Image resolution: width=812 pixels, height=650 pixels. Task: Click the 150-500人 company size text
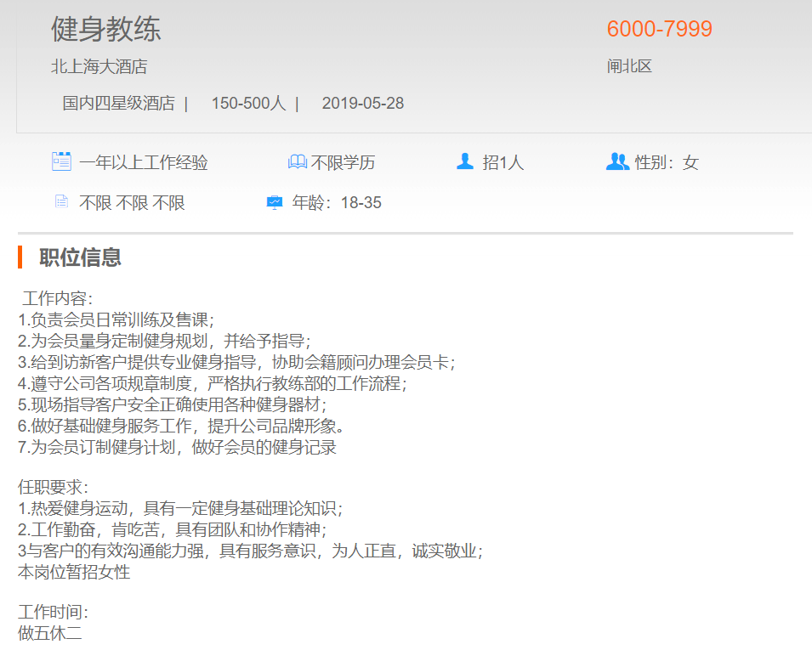click(248, 104)
